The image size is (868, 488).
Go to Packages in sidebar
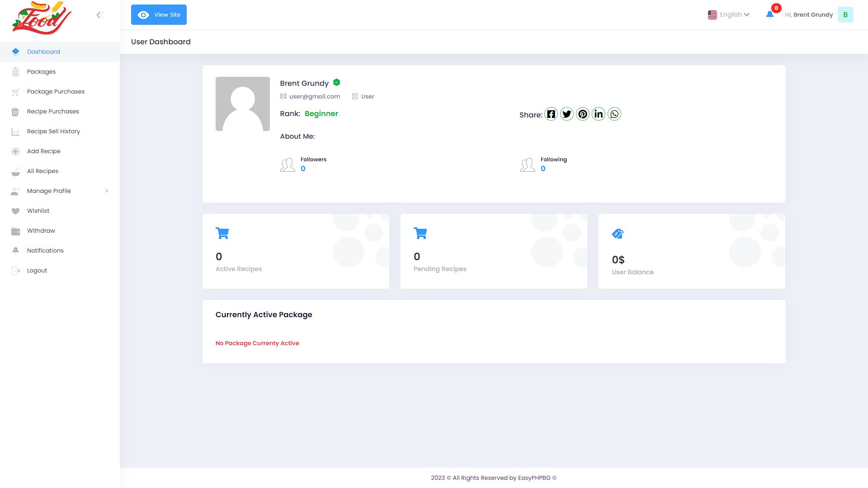(41, 71)
